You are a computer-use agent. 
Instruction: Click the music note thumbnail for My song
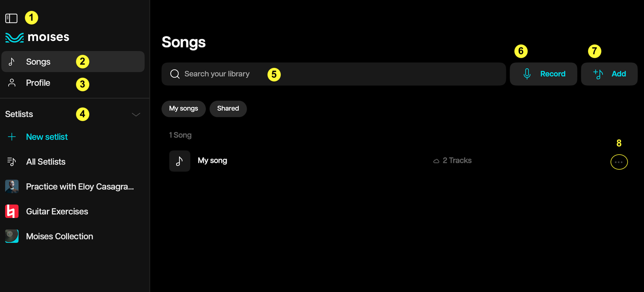coord(180,161)
